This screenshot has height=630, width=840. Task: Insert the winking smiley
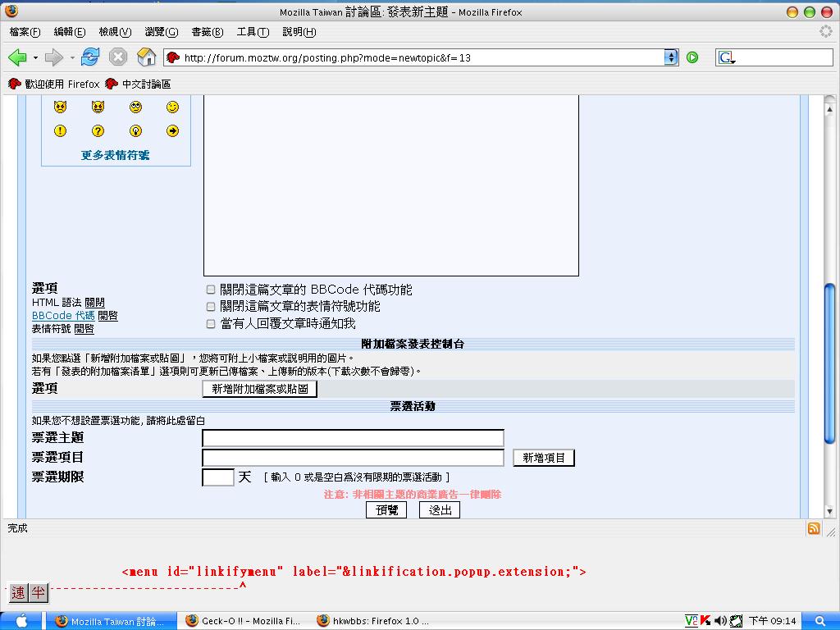172,107
